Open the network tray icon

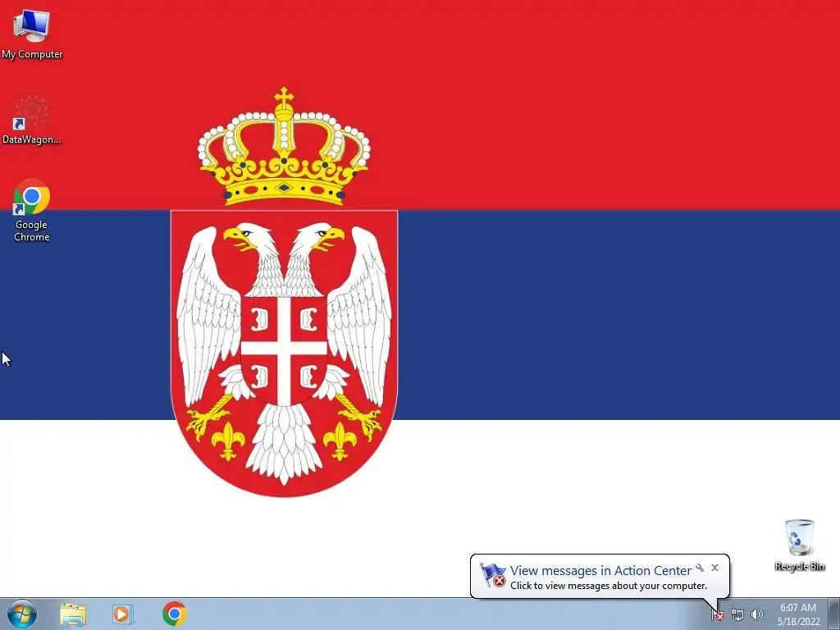[x=737, y=615]
